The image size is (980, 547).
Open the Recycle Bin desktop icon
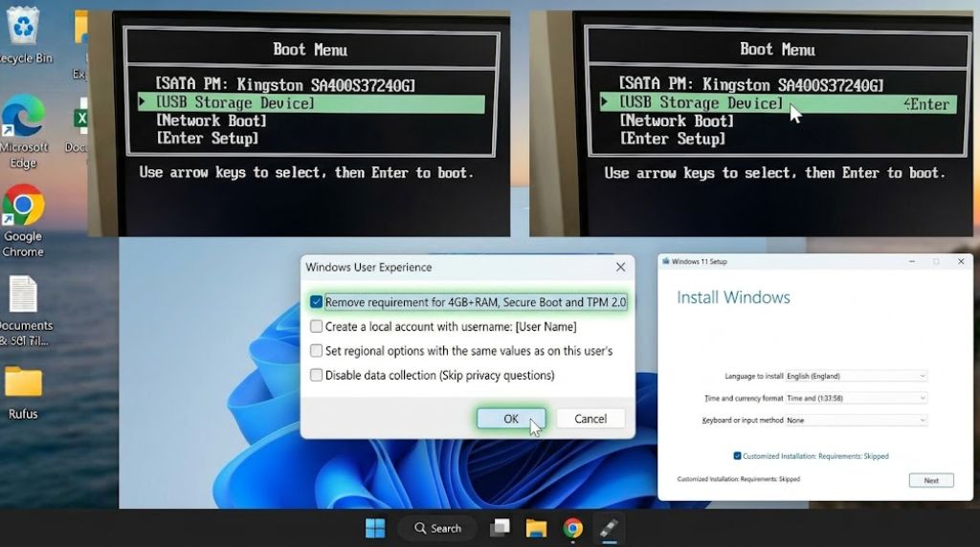23,34
